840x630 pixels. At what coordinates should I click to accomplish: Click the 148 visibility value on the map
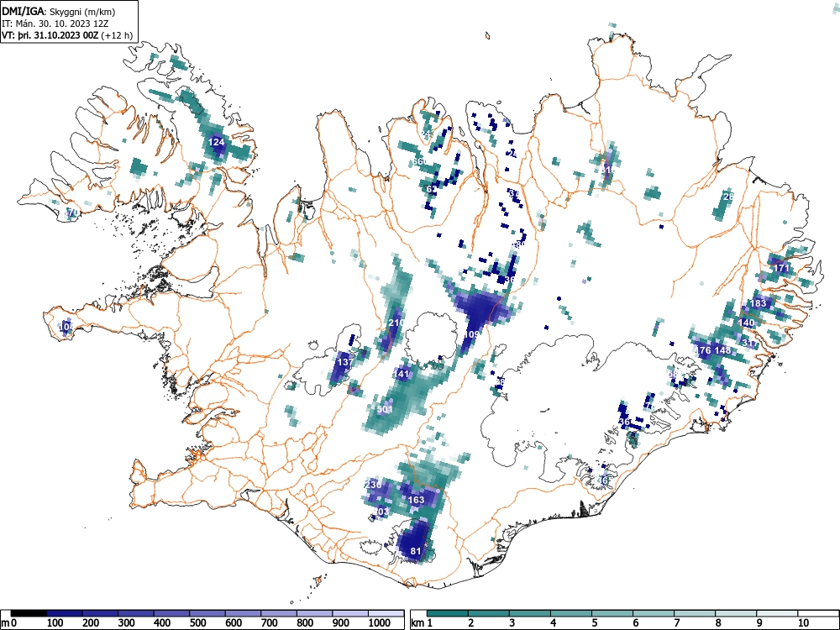722,350
